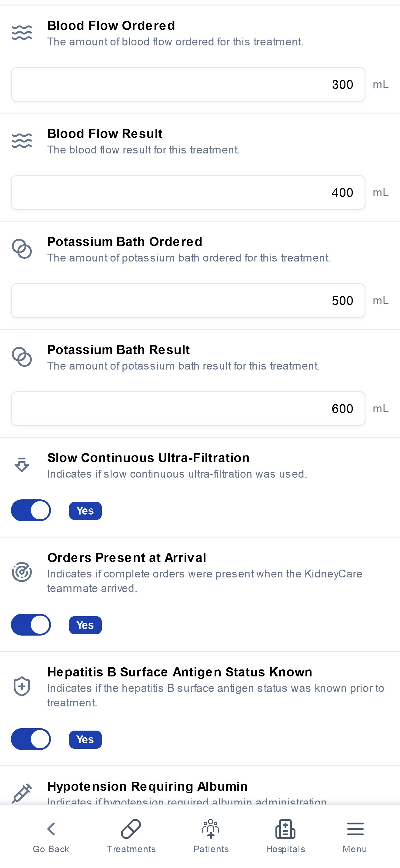This screenshot has width=400, height=868.
Task: Tap the Potassium Bath Result circles icon
Action: coord(22,357)
